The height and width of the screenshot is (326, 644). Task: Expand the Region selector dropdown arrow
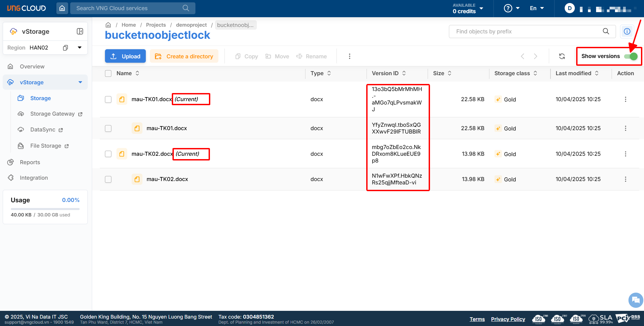coord(80,48)
